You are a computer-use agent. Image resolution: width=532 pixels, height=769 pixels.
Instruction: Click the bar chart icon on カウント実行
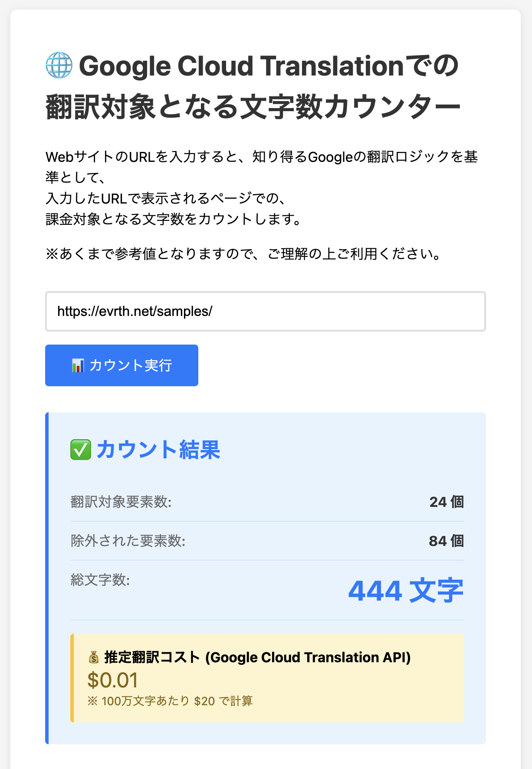coord(78,365)
